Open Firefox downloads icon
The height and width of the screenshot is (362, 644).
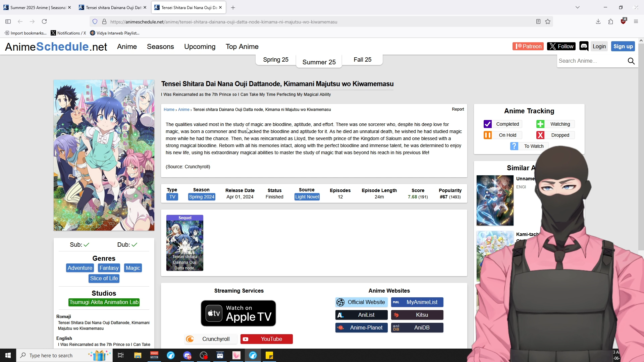pos(598,21)
